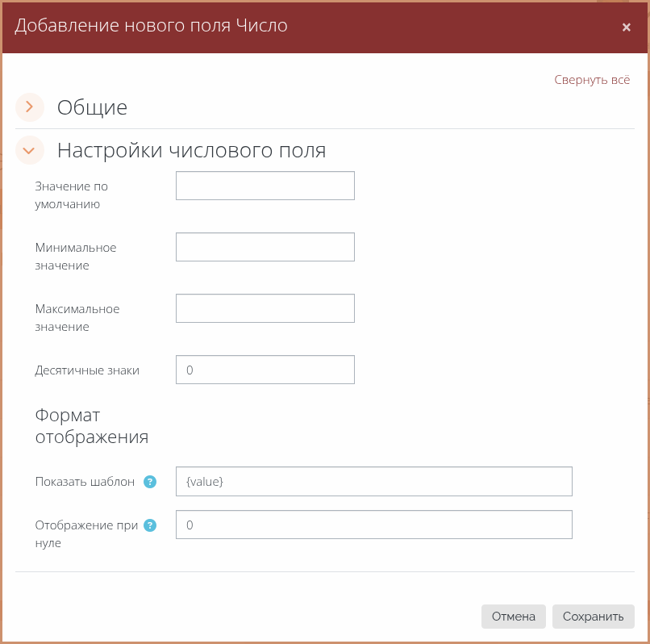Click the 'Показать шаблон' field with {value}
The width and height of the screenshot is (650, 644).
(373, 481)
